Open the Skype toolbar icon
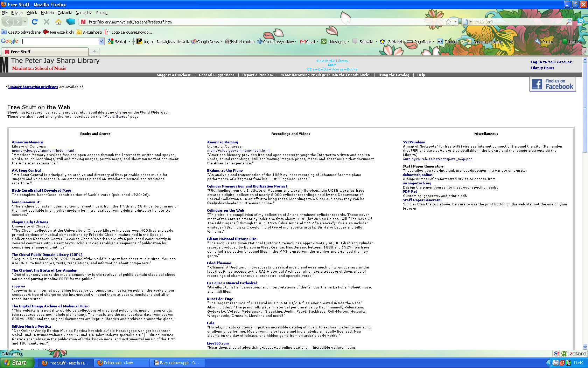Image resolution: width=588 pixels, height=368 pixels. point(581,22)
